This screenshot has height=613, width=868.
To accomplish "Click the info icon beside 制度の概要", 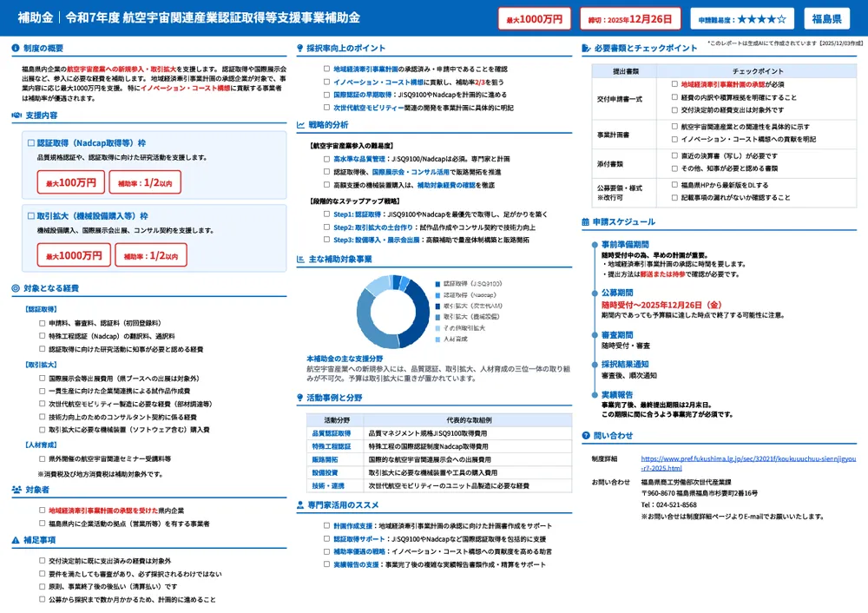I will tap(16, 49).
